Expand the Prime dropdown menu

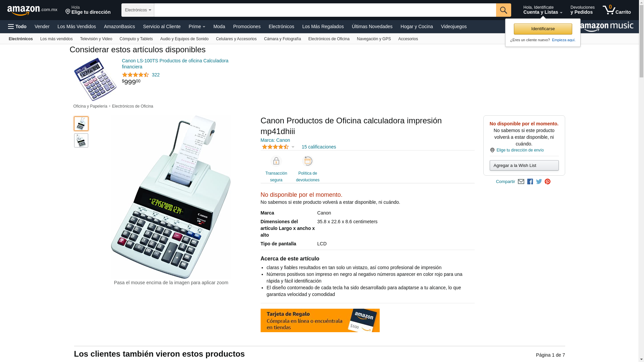click(x=197, y=26)
